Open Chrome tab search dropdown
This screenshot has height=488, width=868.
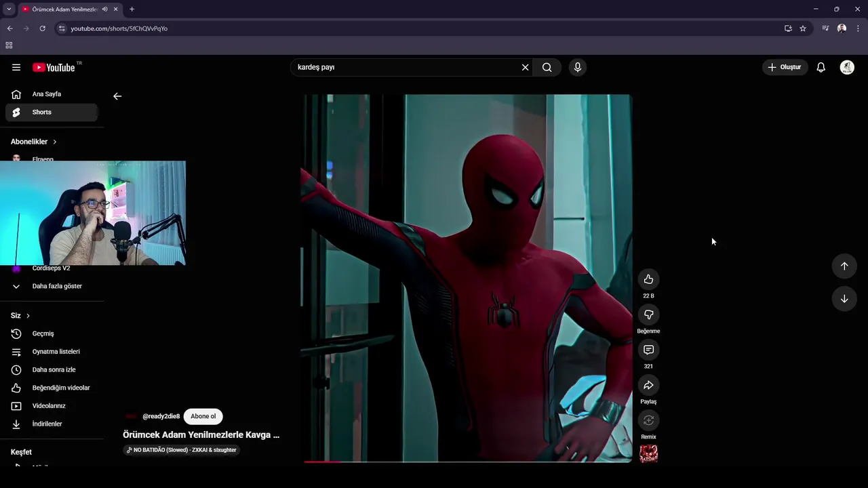pos(9,9)
